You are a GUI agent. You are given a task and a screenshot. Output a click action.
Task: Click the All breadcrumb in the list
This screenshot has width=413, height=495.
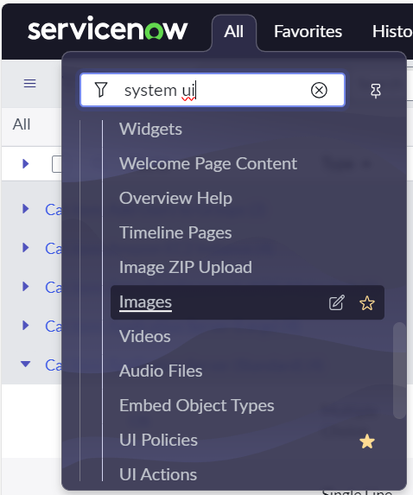point(21,124)
